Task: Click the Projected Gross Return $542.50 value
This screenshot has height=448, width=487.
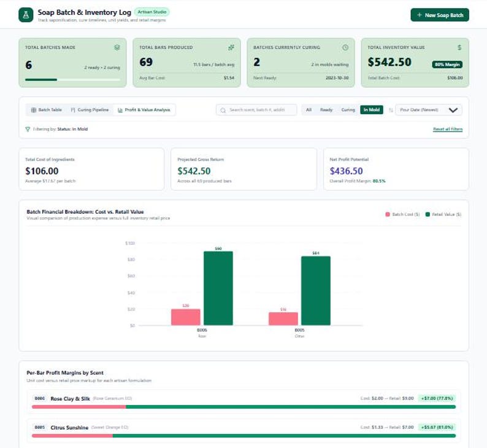Action: (194, 171)
